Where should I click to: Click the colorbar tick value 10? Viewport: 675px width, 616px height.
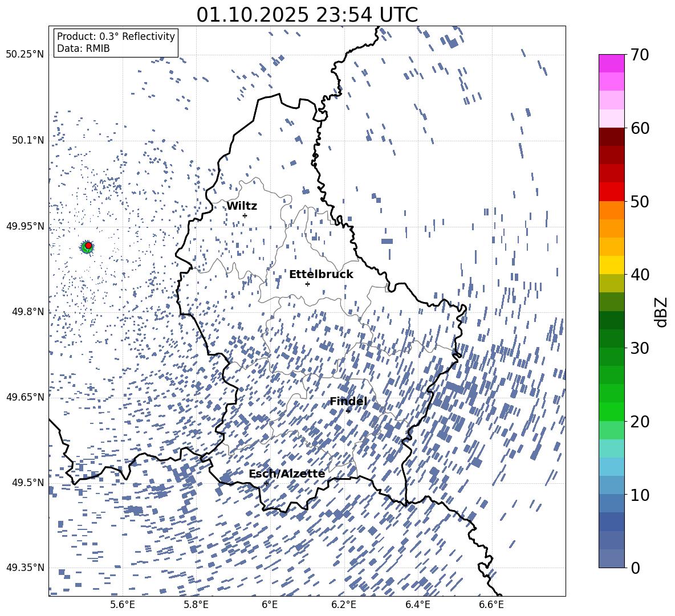click(x=640, y=495)
